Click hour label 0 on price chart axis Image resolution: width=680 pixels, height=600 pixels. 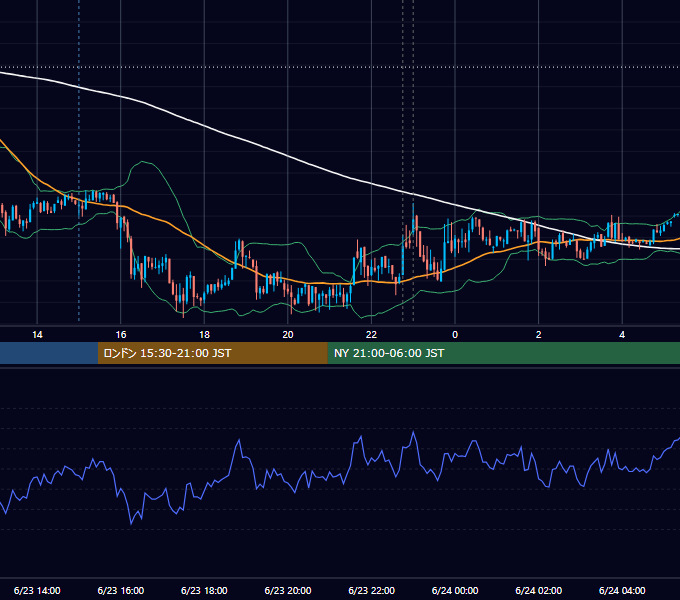click(455, 335)
